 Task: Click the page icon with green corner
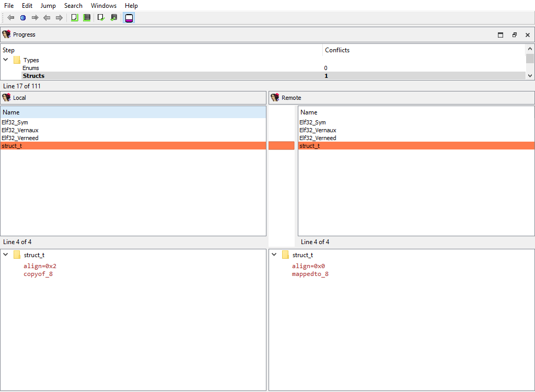(74, 18)
